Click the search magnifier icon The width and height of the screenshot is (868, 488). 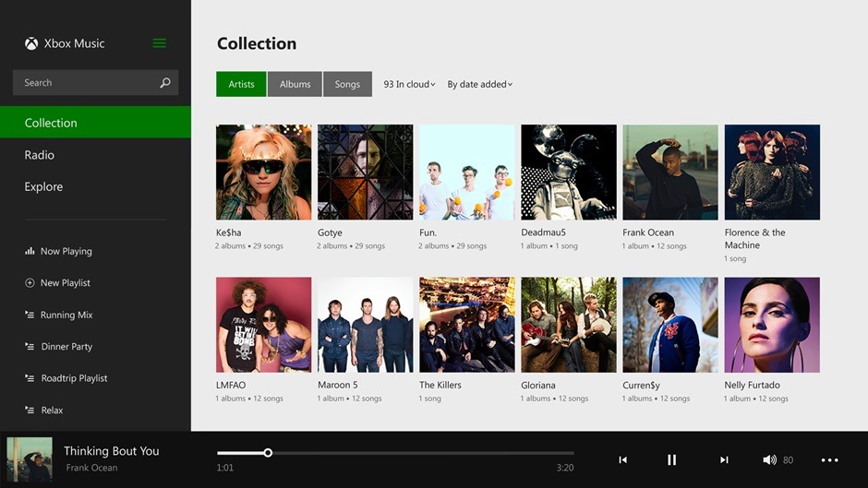pyautogui.click(x=165, y=83)
